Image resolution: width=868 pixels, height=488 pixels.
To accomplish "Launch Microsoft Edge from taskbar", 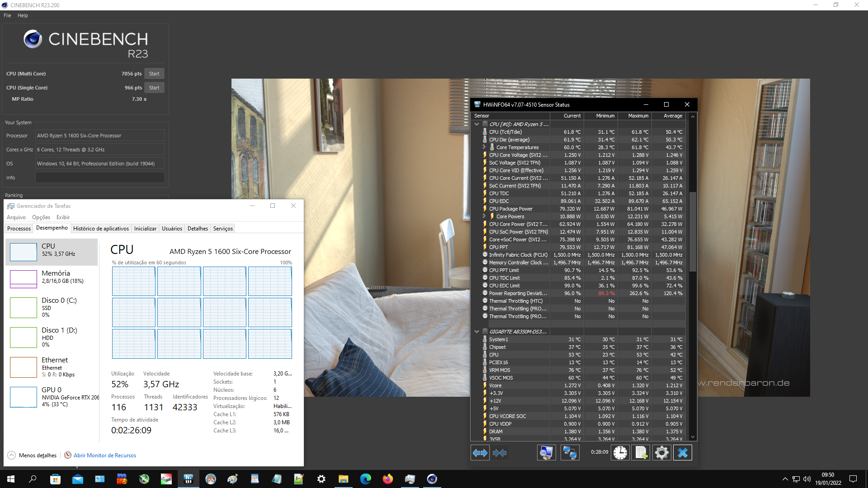I will pos(365,479).
